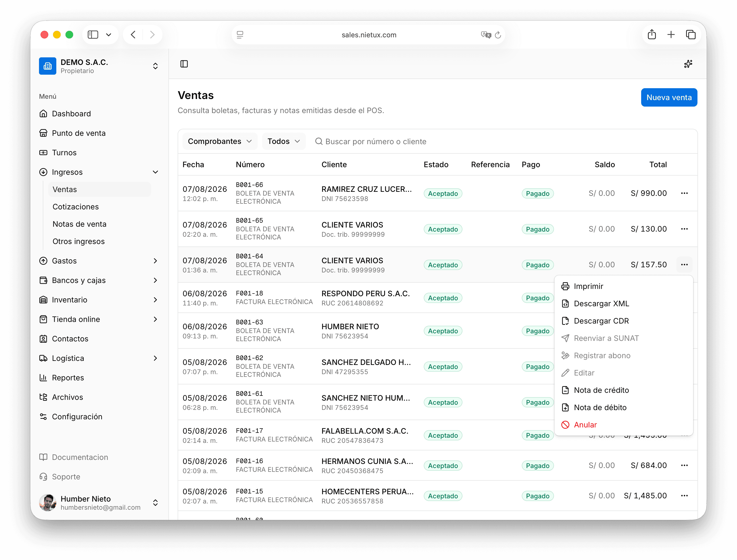This screenshot has height=560, width=737.
Task: Choose Descargar CDR from the menu
Action: [624, 321]
